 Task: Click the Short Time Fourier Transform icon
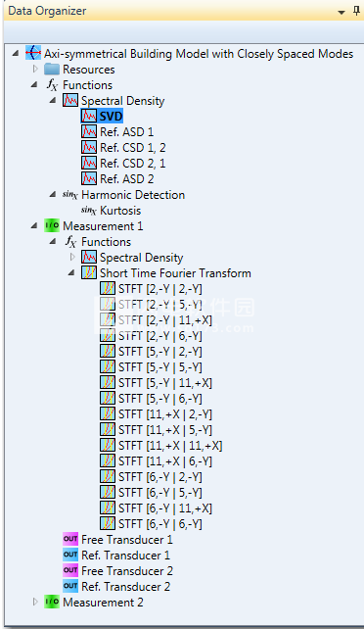point(89,272)
